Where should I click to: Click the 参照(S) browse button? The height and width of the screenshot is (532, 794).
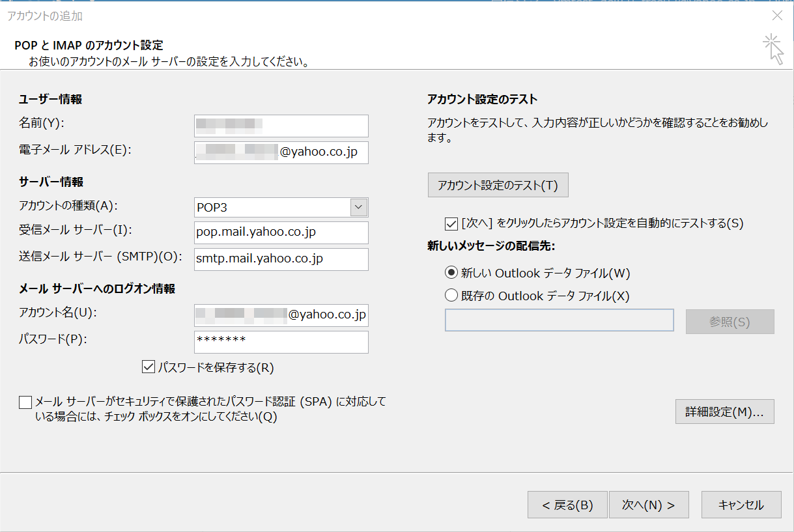click(730, 322)
